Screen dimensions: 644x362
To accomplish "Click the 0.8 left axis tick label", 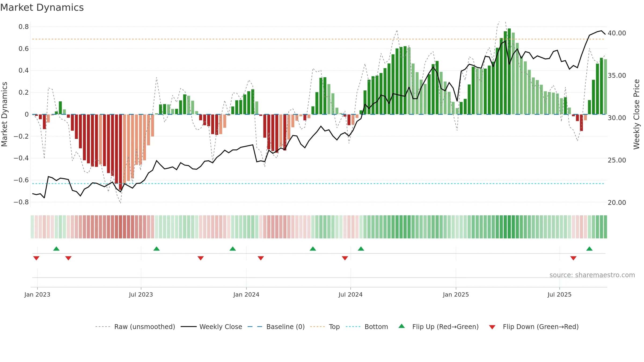I will pyautogui.click(x=24, y=27).
